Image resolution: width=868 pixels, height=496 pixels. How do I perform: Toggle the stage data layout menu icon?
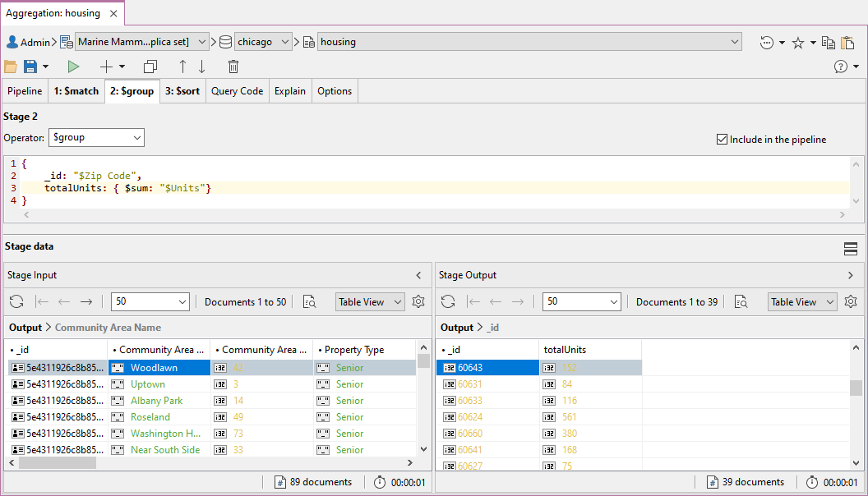[x=851, y=248]
